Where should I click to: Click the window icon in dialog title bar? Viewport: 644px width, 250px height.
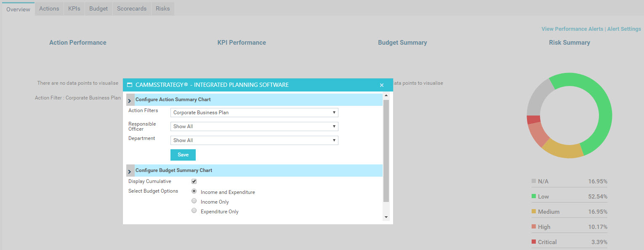pos(130,85)
